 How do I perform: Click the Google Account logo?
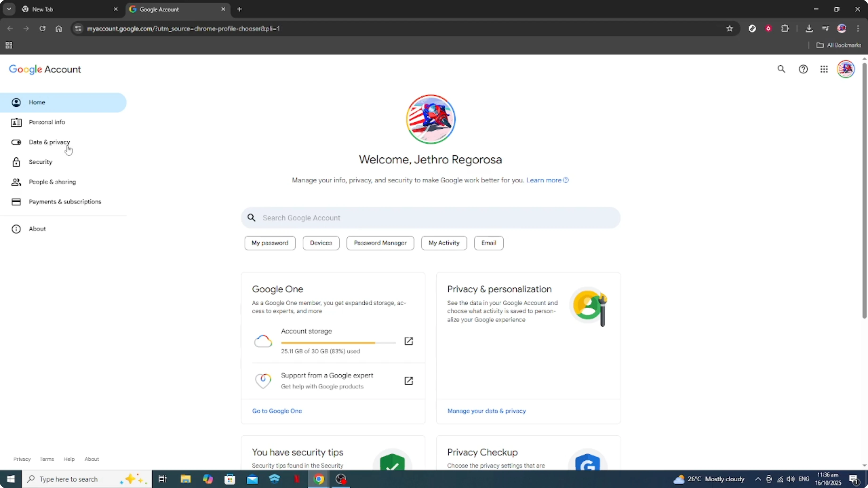(x=45, y=69)
